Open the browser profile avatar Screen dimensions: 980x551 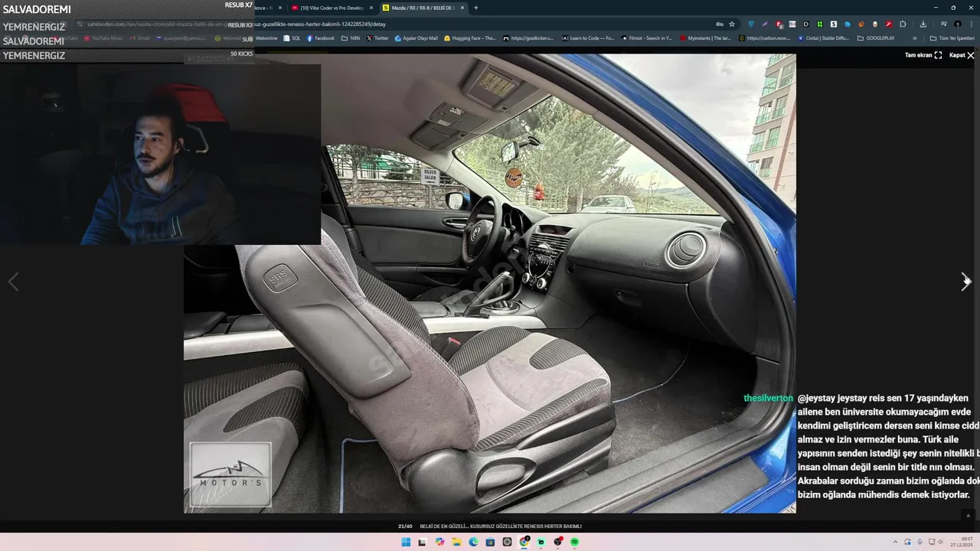coord(958,24)
